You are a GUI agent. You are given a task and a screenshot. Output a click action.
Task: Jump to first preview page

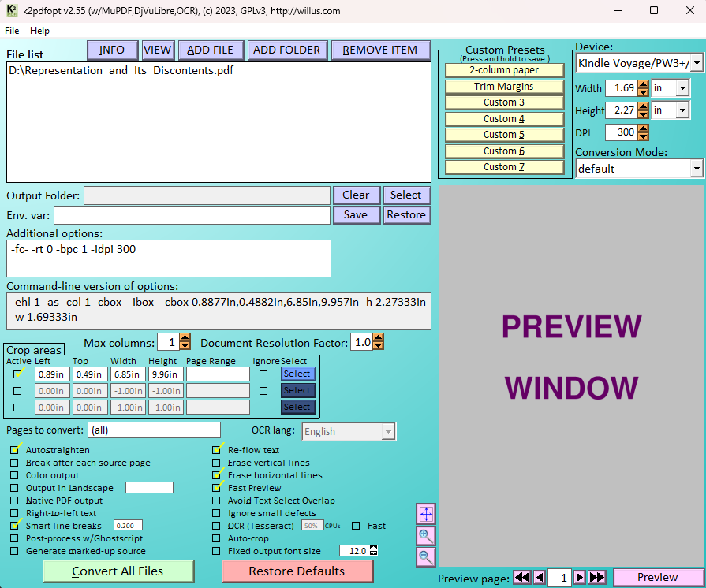pos(522,577)
